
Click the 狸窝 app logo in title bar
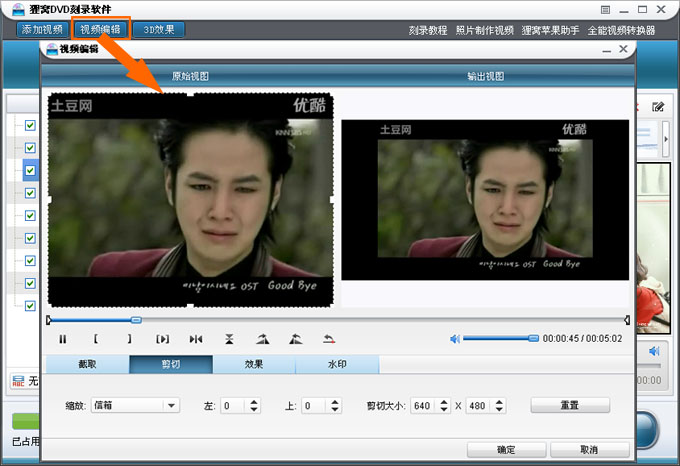tap(18, 9)
